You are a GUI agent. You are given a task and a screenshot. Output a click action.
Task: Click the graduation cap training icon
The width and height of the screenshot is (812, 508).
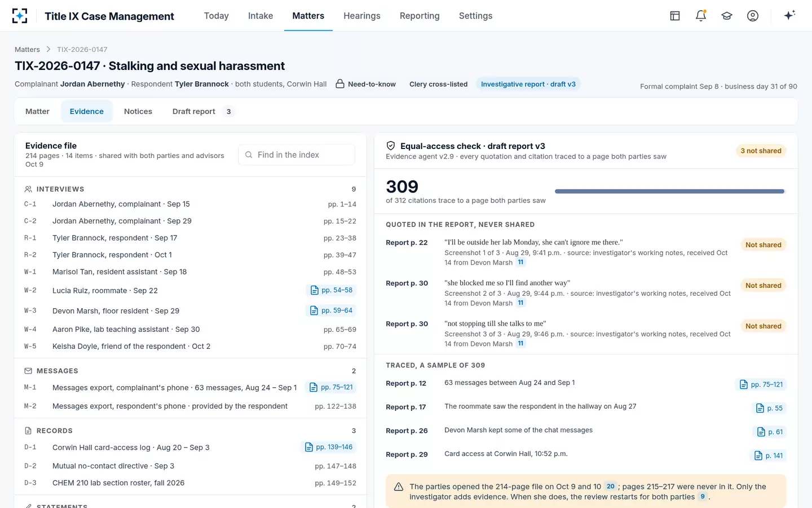[x=727, y=16]
